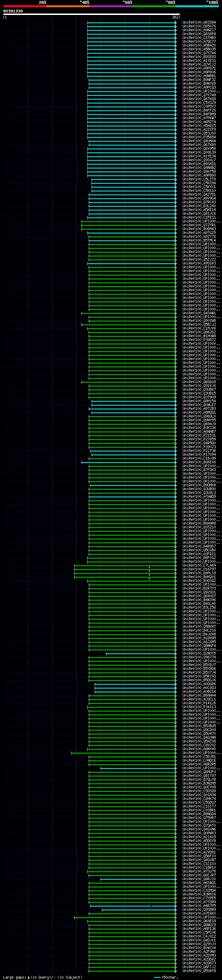Screen dimensions: 222x980
Task: Select the UniRef100_Q8H154 label
Action: 199,401
